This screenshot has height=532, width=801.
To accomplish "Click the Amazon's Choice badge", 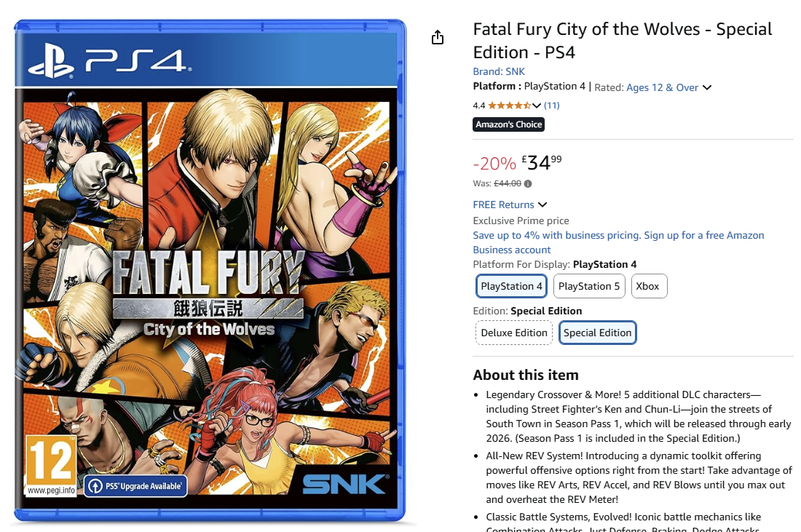I will pyautogui.click(x=509, y=124).
